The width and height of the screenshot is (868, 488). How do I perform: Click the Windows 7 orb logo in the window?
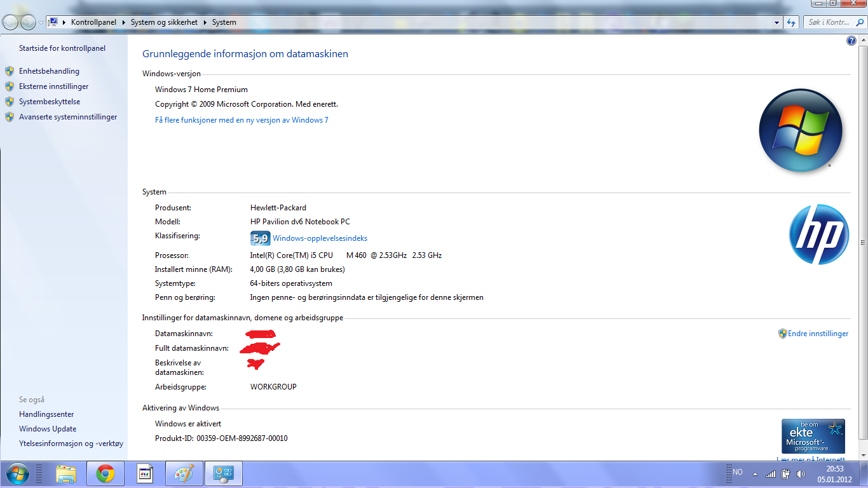(801, 130)
